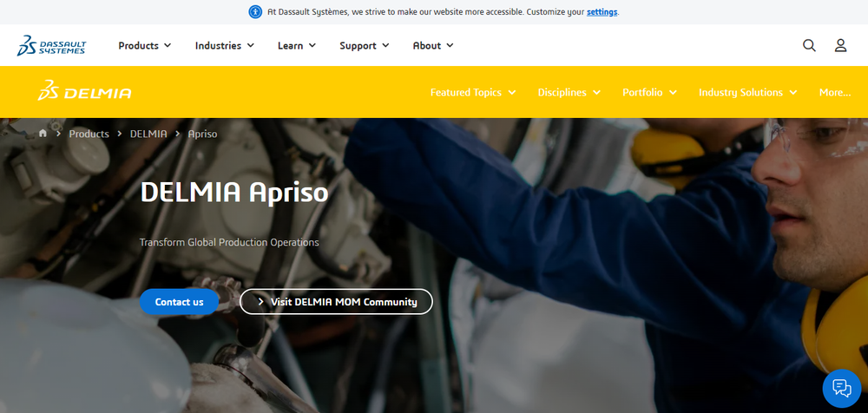Image resolution: width=868 pixels, height=413 pixels.
Task: Expand the Portfolio dropdown
Action: click(x=649, y=93)
